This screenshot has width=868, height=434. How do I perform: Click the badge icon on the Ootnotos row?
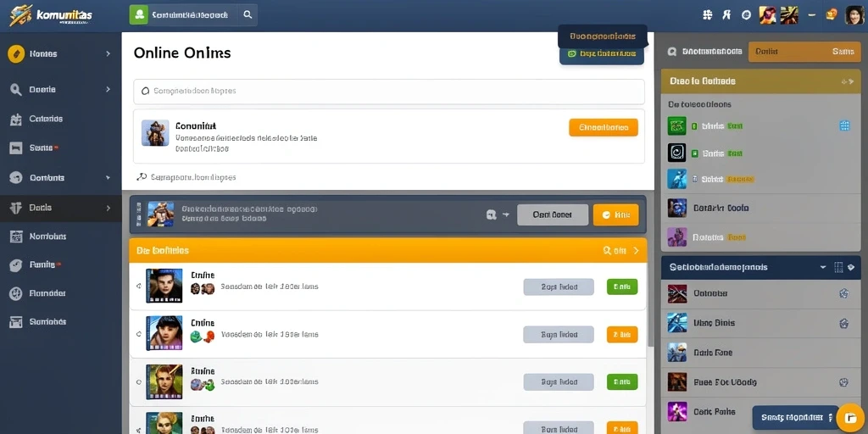tap(844, 293)
